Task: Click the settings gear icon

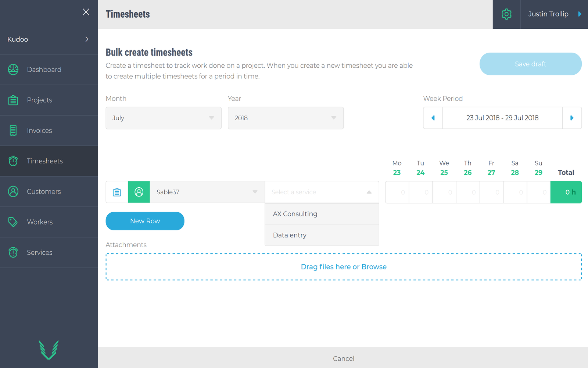Action: [506, 14]
